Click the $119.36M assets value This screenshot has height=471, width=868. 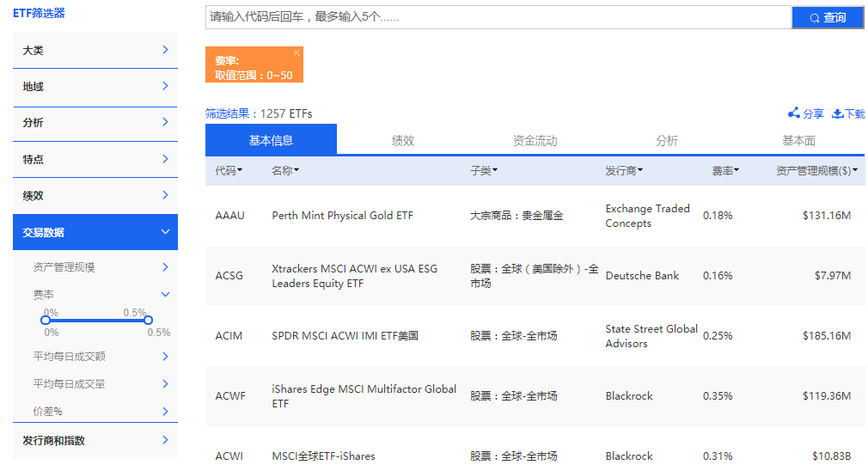827,396
